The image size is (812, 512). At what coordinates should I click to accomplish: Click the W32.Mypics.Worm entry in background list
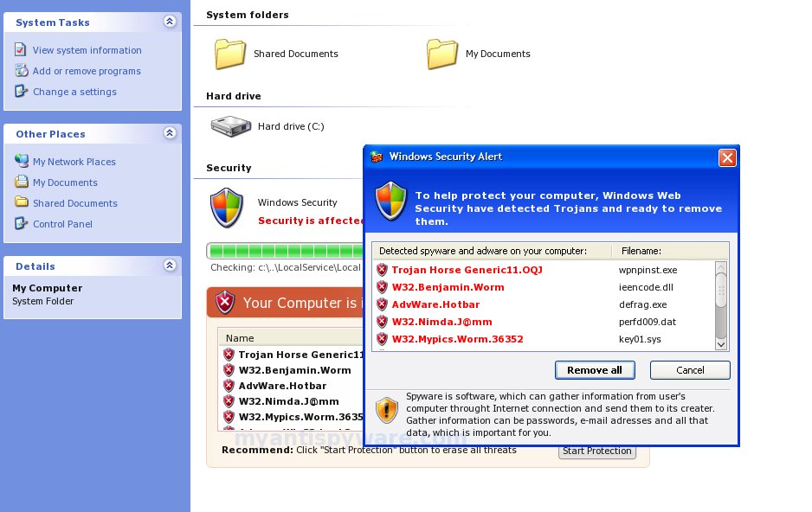point(301,417)
